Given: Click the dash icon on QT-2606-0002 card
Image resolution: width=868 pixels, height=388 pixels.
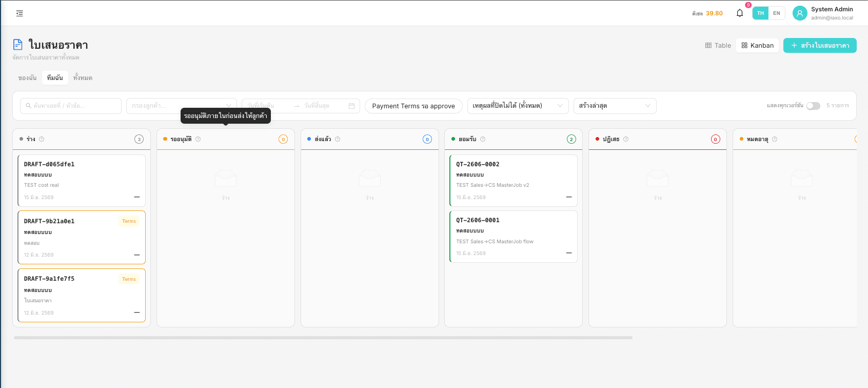Looking at the screenshot, I should 569,197.
